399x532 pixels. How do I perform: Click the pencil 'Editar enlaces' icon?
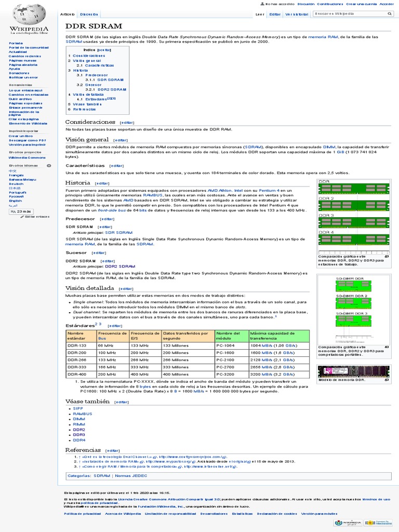[22, 217]
